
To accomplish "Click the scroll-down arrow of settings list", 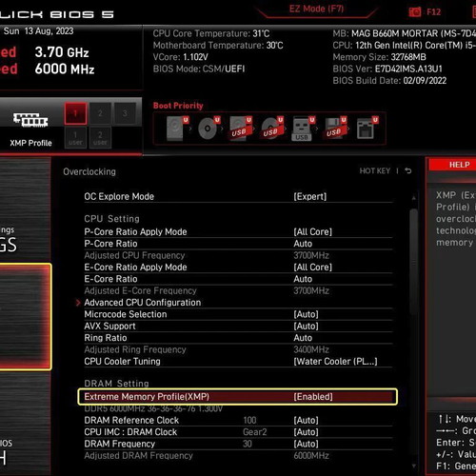I will point(414,466).
